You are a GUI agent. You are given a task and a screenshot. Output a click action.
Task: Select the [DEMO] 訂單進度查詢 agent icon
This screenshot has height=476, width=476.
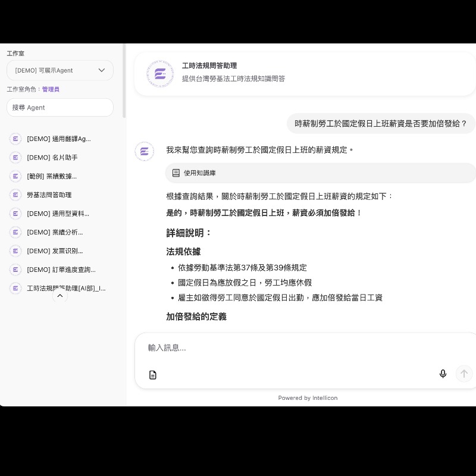click(15, 269)
